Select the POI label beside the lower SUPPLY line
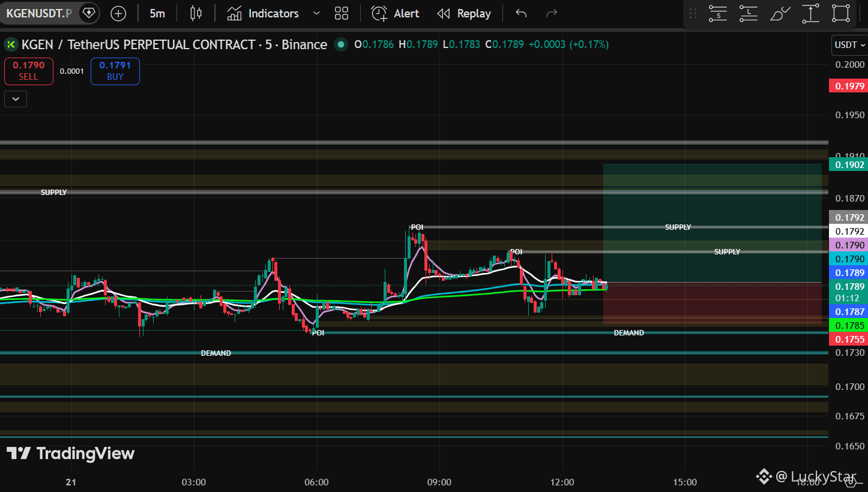This screenshot has height=492, width=868. coord(516,252)
